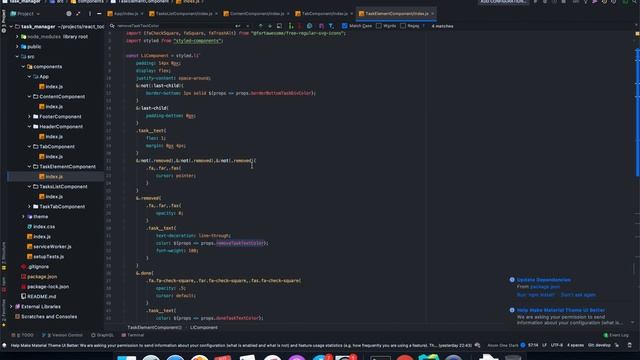
Task: Collapse the src folder
Action: pos(17,56)
